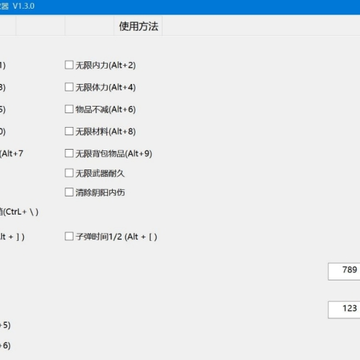The height and width of the screenshot is (360, 360).
Task: Enable 无限内力(Alt+2) checkbox
Action: (x=69, y=65)
